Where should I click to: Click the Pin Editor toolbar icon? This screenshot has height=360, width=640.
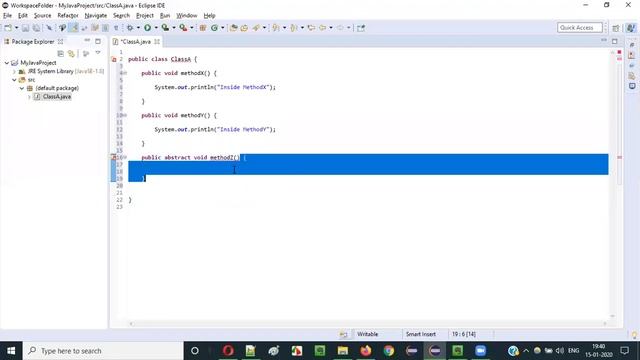click(x=361, y=28)
